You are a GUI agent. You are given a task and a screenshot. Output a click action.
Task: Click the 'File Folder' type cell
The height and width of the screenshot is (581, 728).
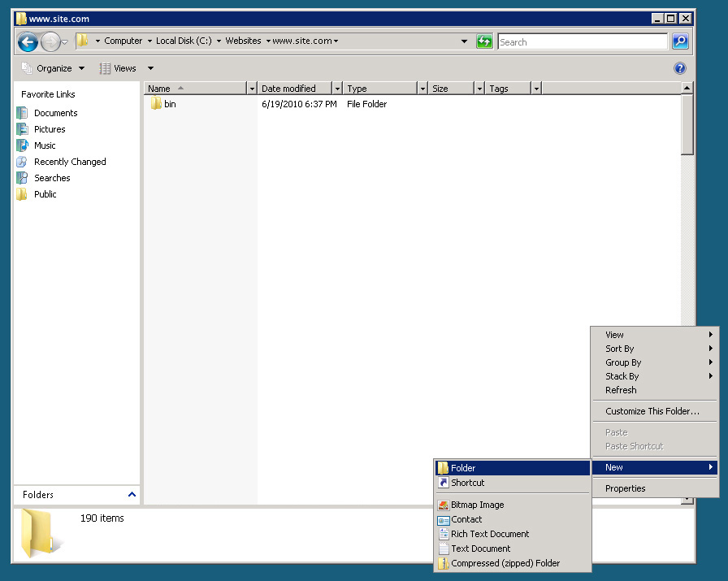pos(366,104)
